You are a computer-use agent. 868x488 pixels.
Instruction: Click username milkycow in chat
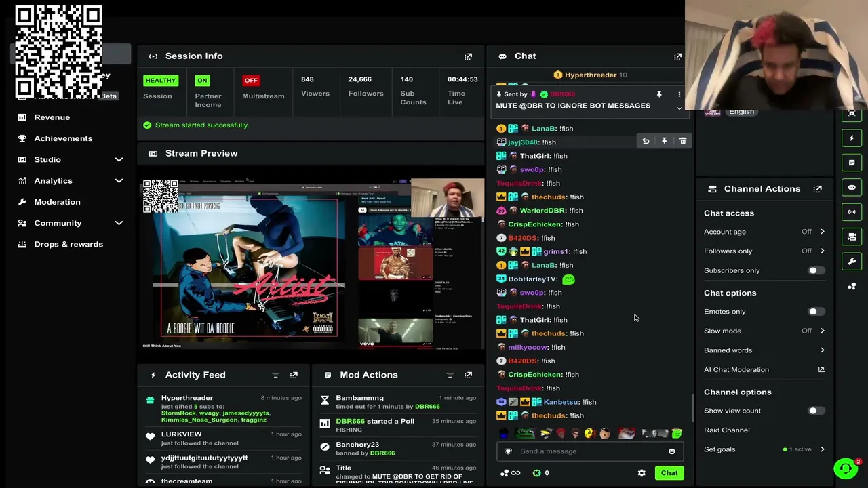(x=527, y=347)
